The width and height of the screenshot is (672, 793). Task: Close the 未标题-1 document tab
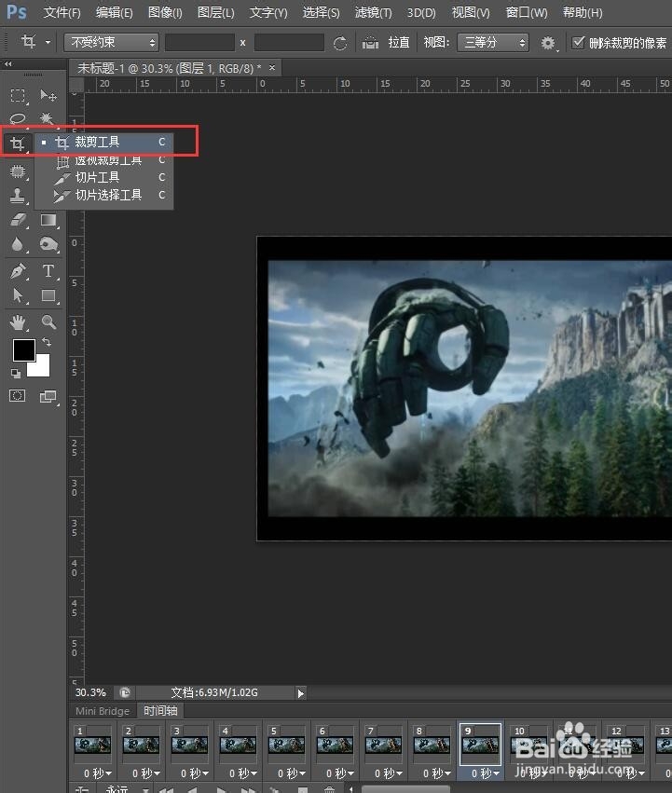[272, 67]
